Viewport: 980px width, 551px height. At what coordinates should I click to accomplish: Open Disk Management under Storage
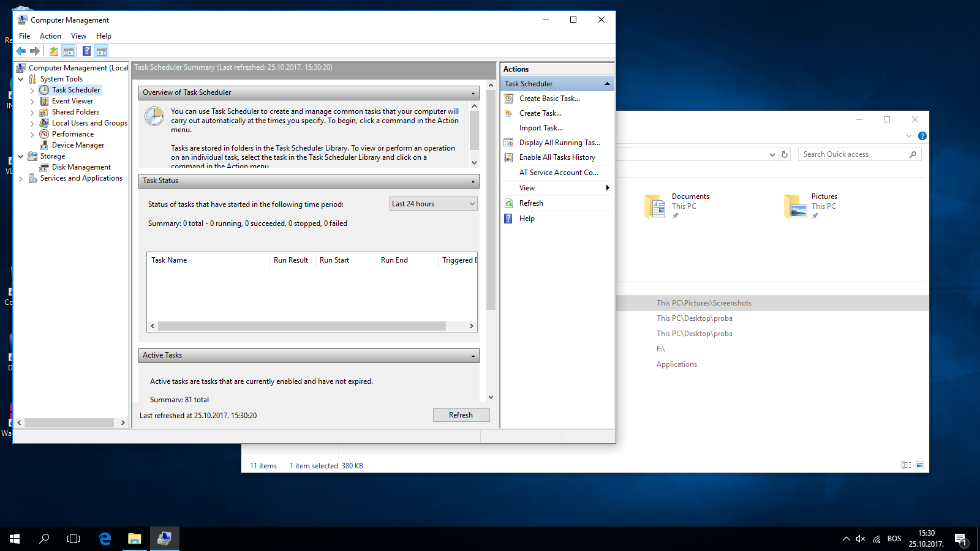[81, 167]
